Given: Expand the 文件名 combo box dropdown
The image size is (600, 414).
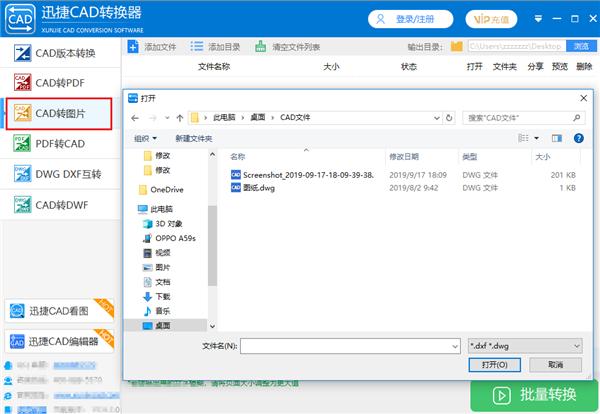Looking at the screenshot, I should point(455,346).
